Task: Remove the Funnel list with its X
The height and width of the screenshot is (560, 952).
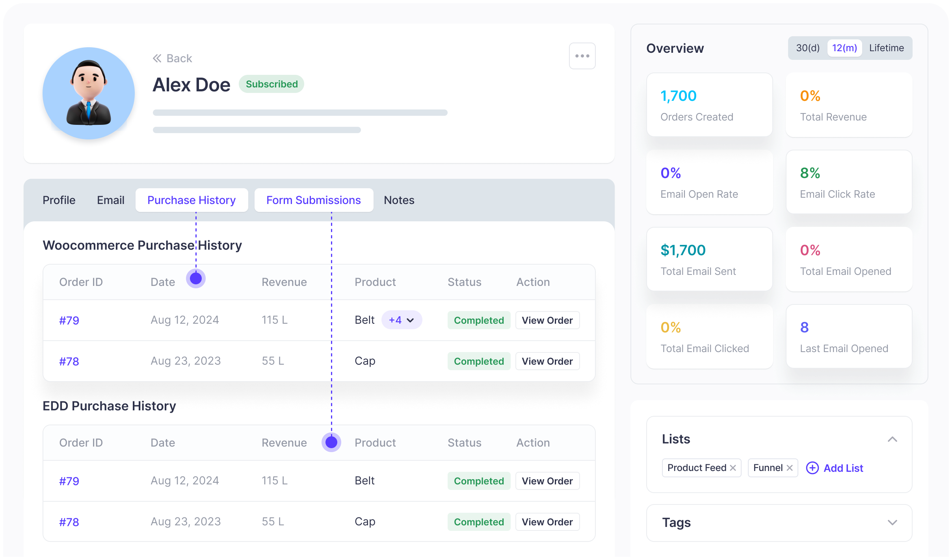Action: coord(790,468)
